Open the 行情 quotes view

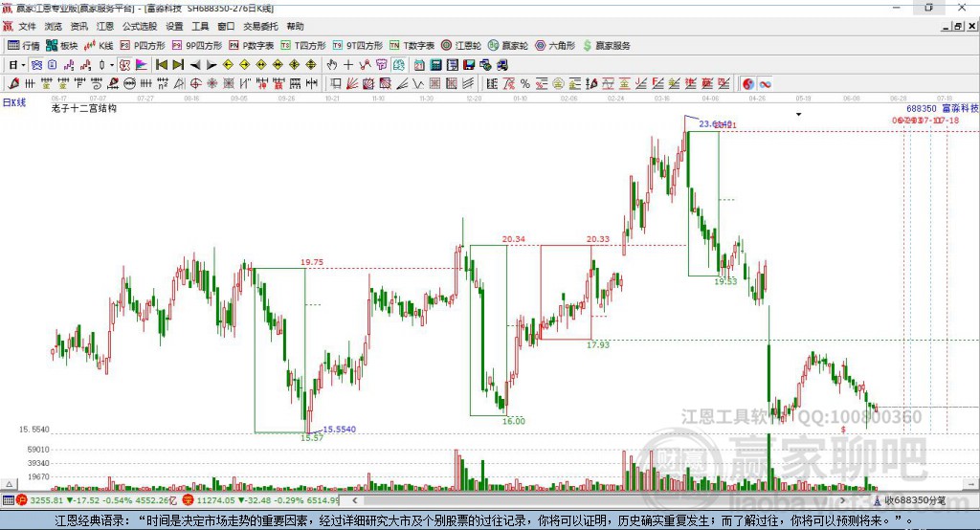pyautogui.click(x=23, y=46)
